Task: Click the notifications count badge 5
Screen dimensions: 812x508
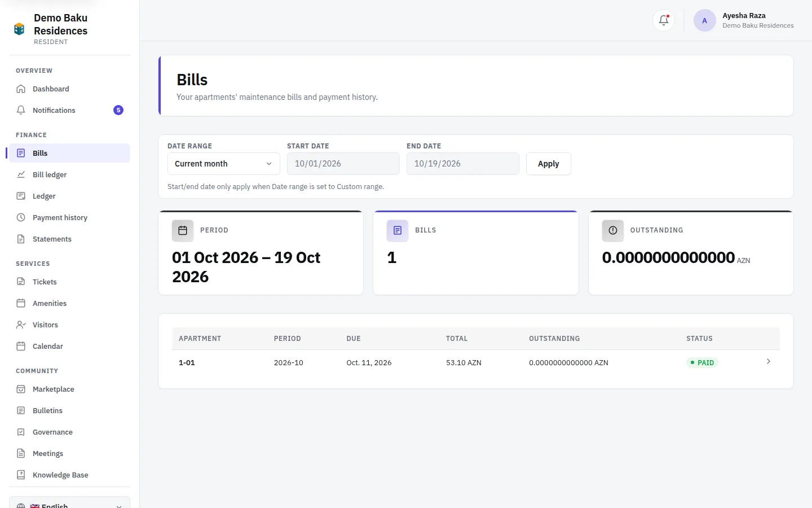Action: pos(118,110)
